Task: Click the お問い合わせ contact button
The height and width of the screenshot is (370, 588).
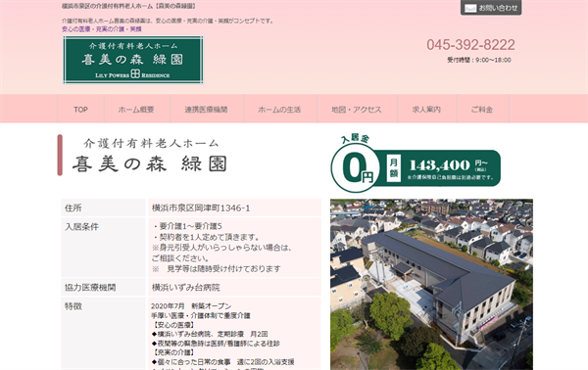Action: (x=491, y=8)
